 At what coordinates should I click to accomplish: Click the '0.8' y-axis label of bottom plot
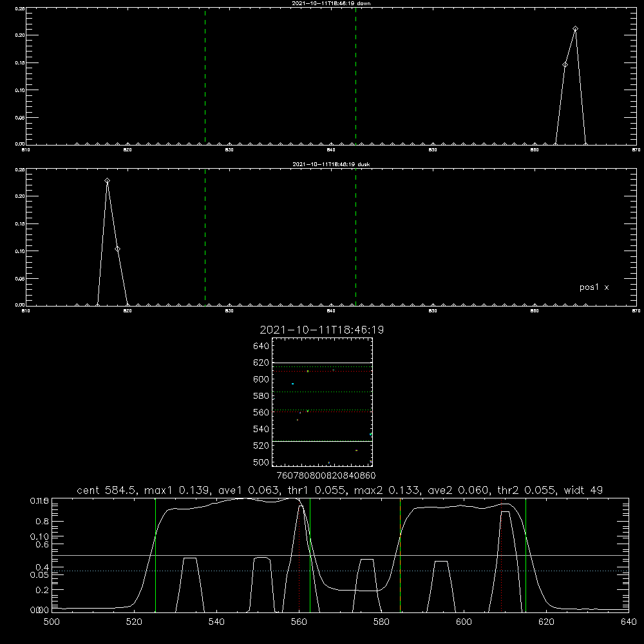(43, 522)
